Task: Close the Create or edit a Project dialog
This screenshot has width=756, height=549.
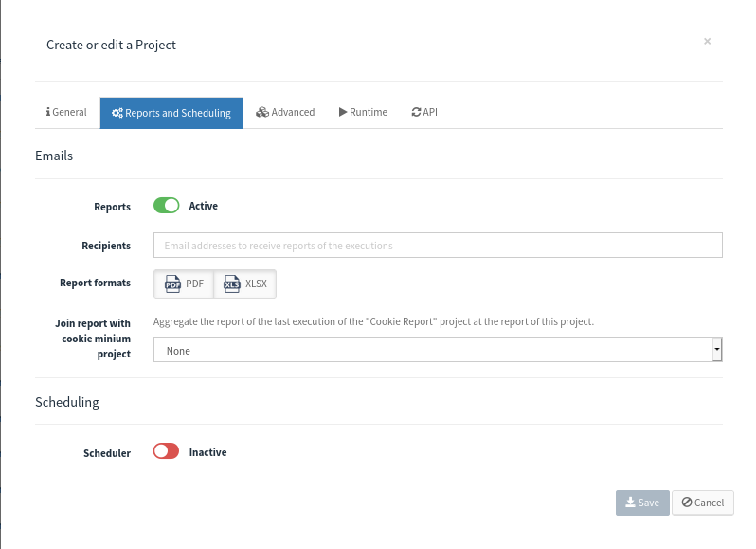Action: click(707, 42)
